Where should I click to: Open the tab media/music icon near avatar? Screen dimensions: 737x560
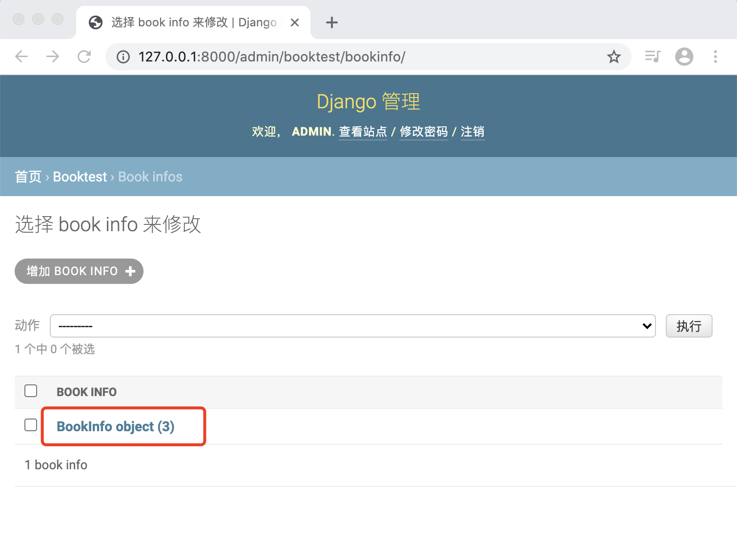click(652, 57)
